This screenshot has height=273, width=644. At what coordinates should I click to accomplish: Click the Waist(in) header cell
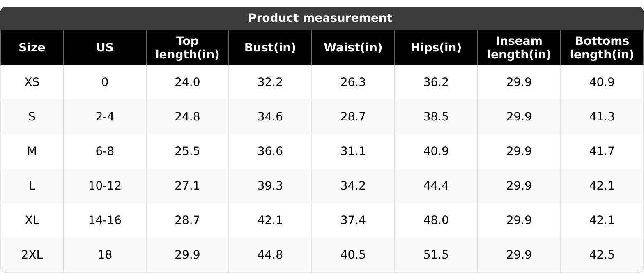pos(353,48)
